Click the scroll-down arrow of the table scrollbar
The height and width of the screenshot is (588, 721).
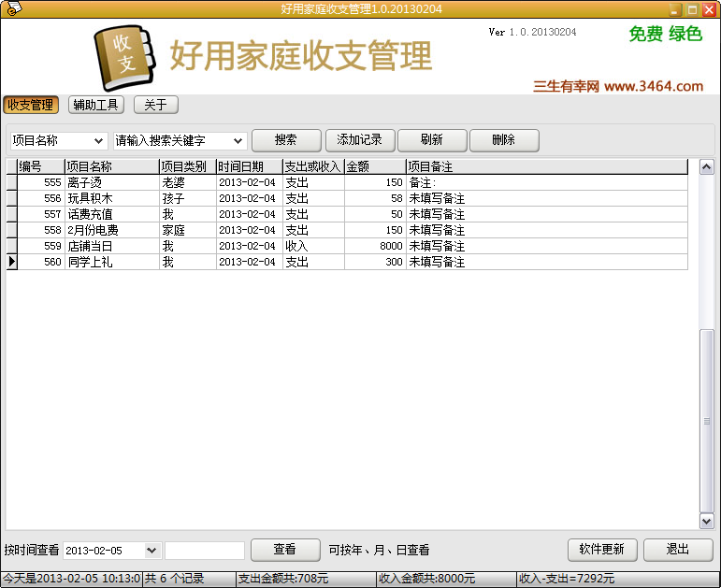click(706, 521)
